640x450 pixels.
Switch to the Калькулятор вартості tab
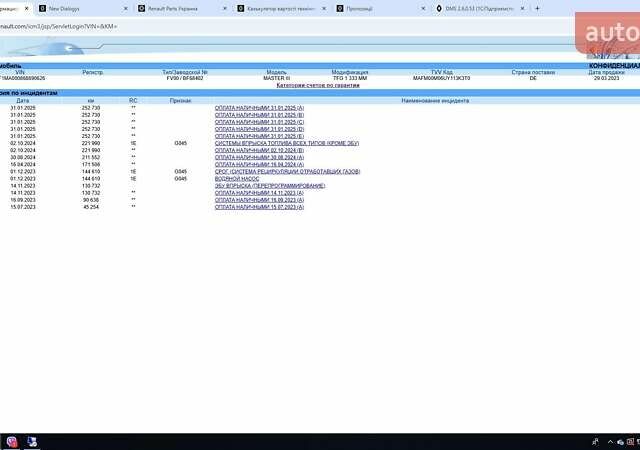282,8
